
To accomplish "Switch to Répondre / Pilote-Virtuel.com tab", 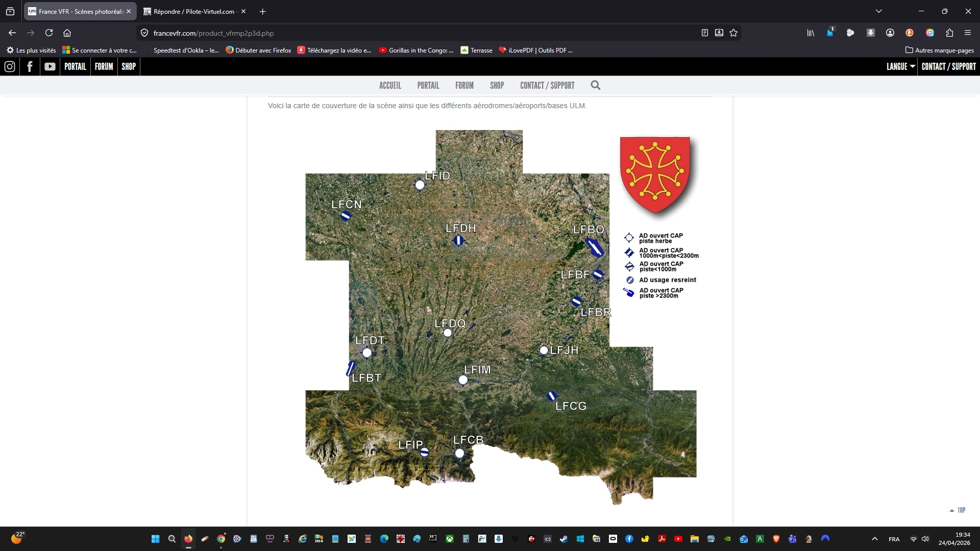I will [194, 11].
